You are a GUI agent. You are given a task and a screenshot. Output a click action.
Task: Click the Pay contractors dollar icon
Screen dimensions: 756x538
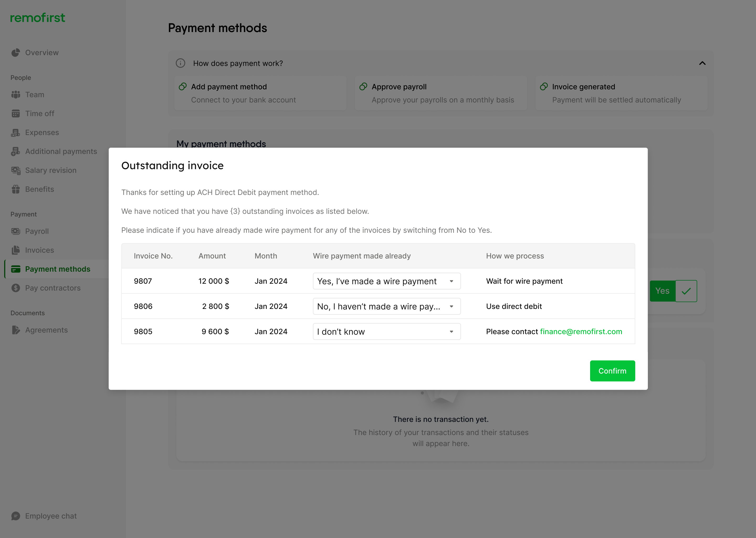[x=15, y=288]
